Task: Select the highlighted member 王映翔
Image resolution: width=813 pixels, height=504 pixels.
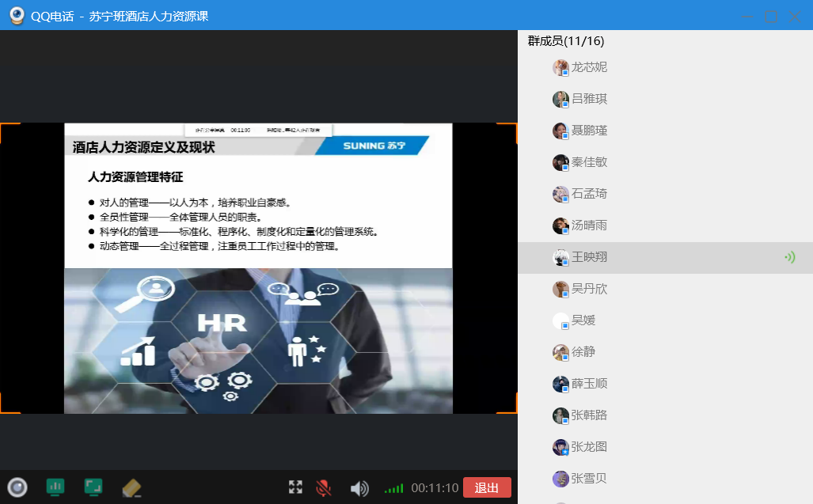Action: (589, 257)
